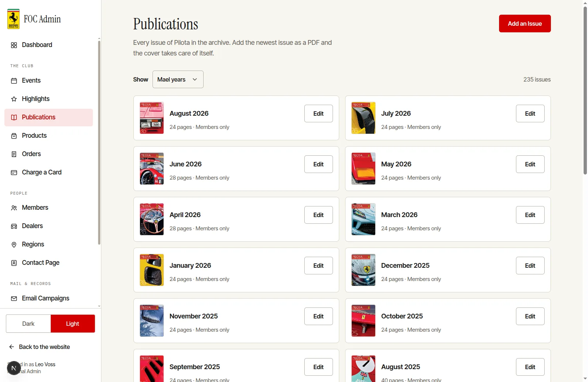Click the January 2026 cover thumbnail
588x382 pixels.
[152, 270]
